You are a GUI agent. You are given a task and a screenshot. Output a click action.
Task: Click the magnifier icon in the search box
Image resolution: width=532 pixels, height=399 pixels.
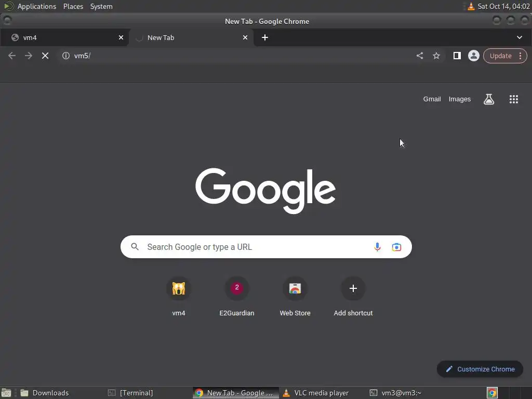pyautogui.click(x=135, y=247)
